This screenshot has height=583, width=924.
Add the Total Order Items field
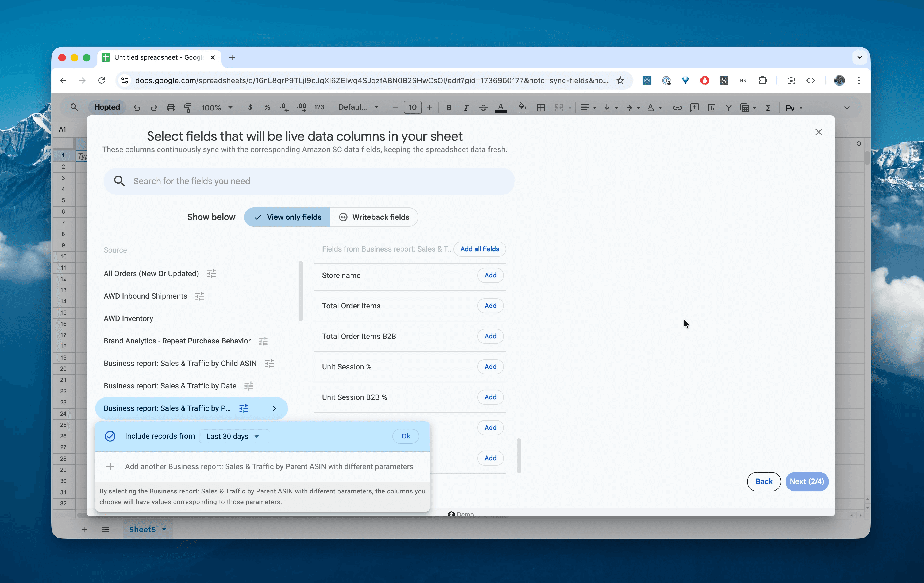[x=490, y=306]
